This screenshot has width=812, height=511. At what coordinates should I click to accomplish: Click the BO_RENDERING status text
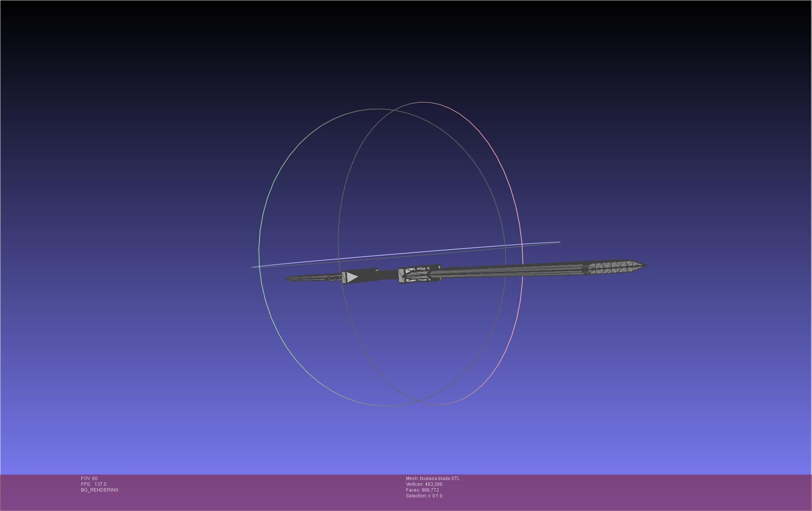click(x=100, y=490)
